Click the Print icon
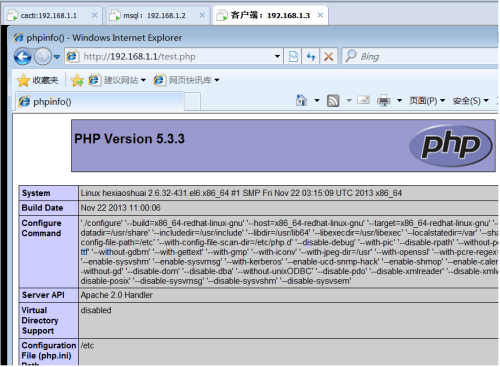 coord(384,100)
